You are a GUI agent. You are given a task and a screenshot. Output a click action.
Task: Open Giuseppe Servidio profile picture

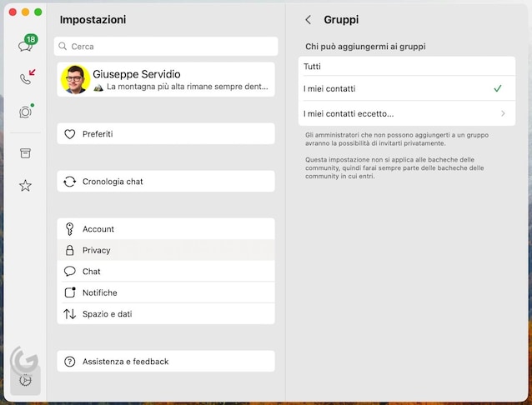[x=76, y=80]
